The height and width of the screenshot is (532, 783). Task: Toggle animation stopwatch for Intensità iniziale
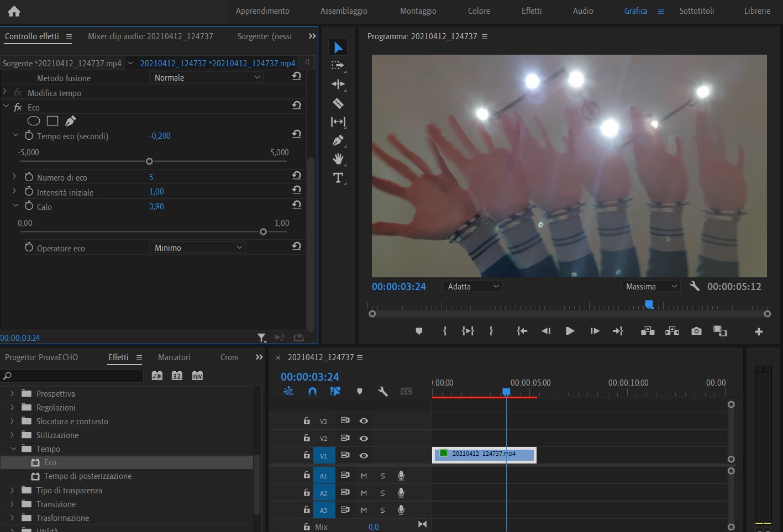coord(29,191)
